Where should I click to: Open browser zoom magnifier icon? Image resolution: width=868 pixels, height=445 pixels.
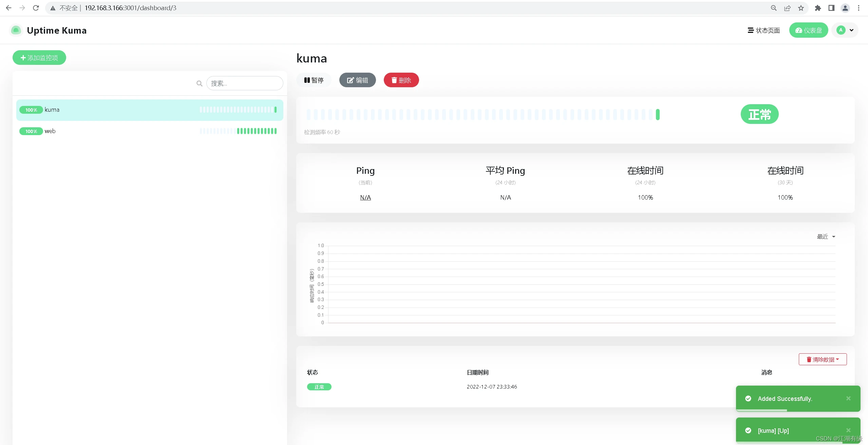click(774, 8)
